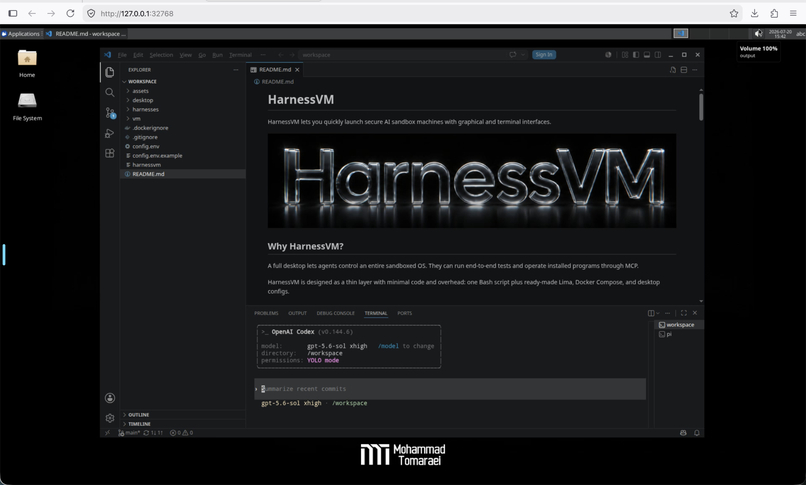Click the /model link in terminal

coord(388,346)
